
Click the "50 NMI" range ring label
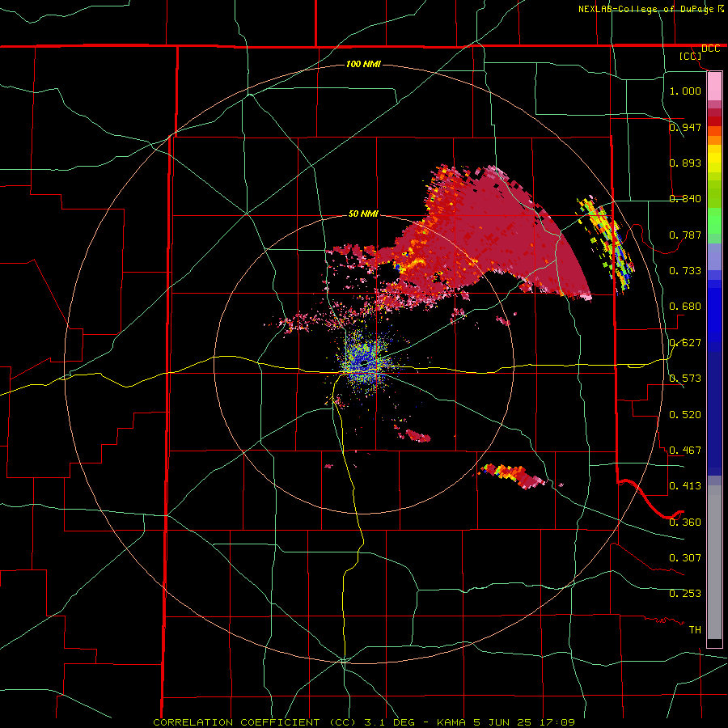point(363,214)
